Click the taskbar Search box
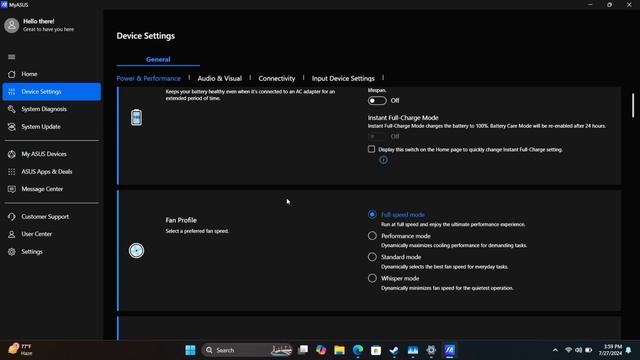This screenshot has height=360, width=640. (247, 350)
